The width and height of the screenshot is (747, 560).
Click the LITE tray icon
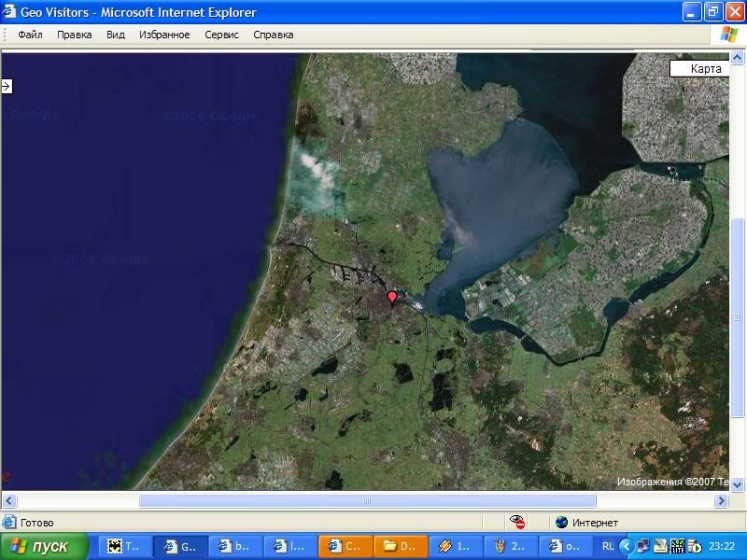(677, 546)
